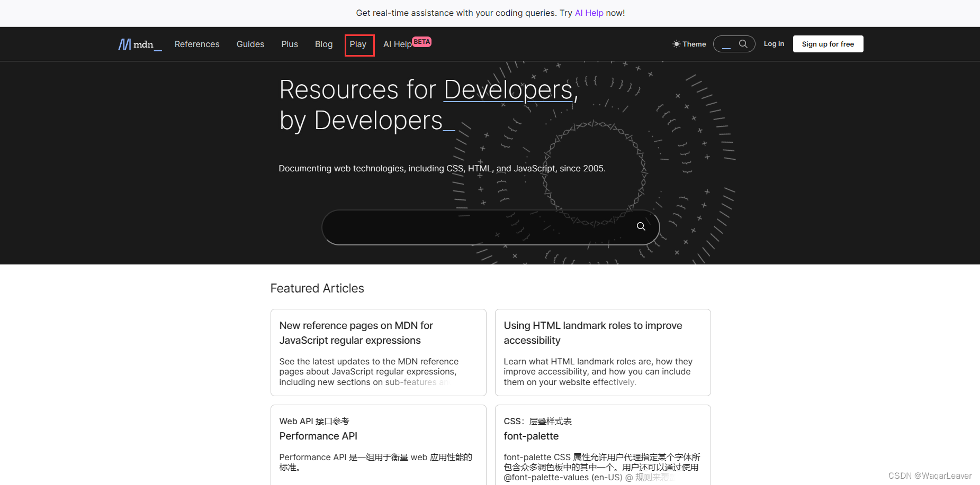Click the Web API 接口参考 label
The width and height of the screenshot is (980, 485).
coord(314,422)
